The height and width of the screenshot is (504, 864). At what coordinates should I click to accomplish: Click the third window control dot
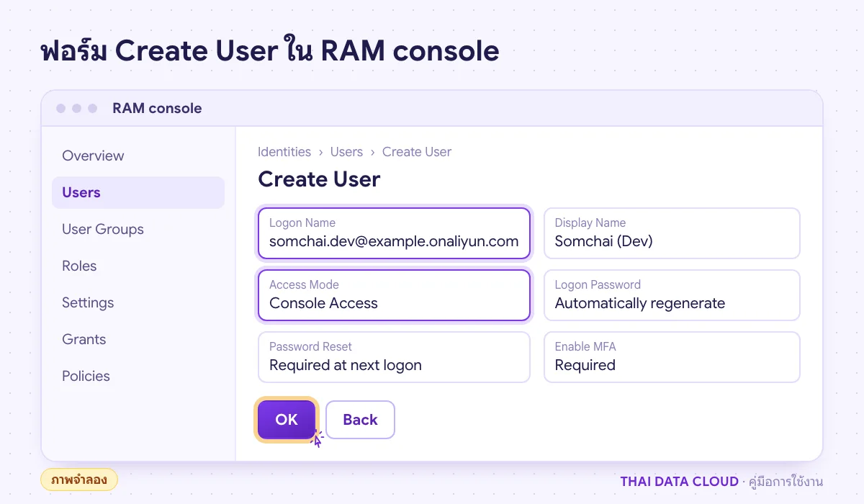[92, 109]
